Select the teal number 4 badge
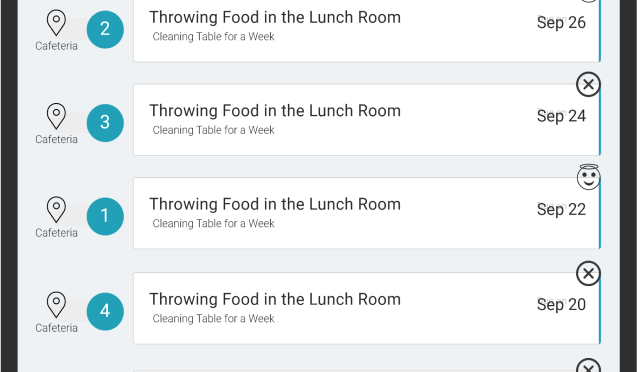637x372 pixels. point(105,311)
